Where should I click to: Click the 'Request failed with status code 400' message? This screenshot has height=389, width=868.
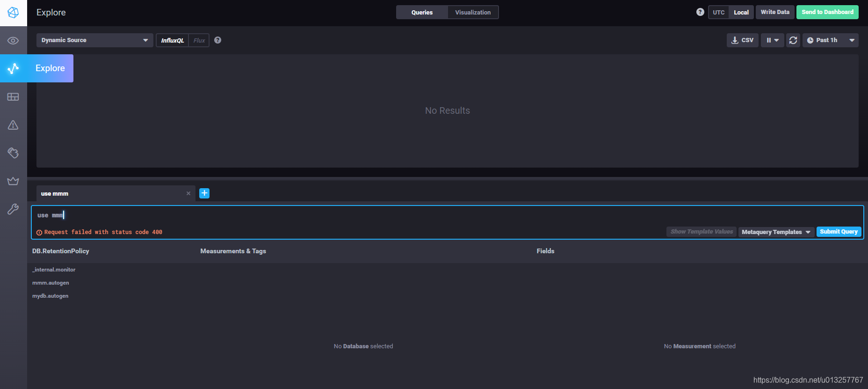click(103, 232)
